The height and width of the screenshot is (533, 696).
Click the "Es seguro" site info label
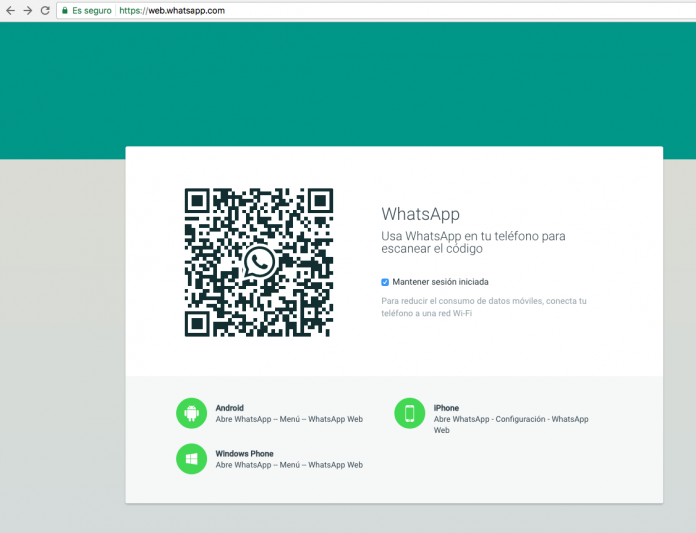pos(92,10)
